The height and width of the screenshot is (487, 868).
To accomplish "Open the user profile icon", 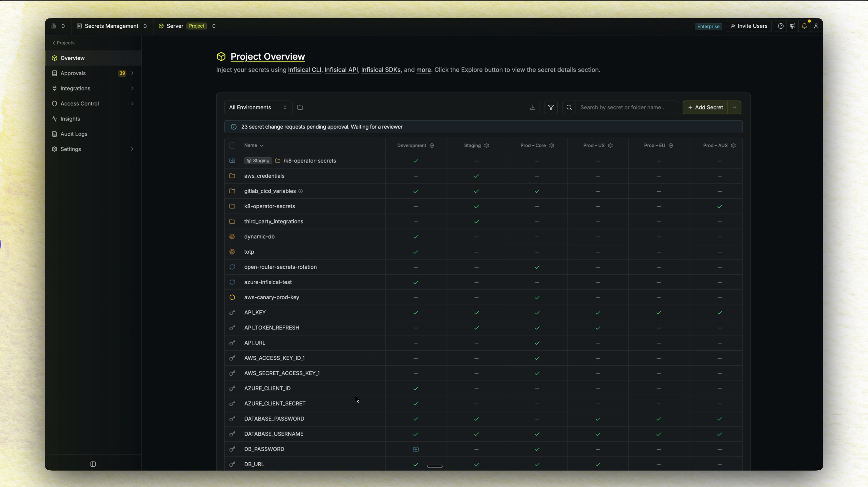I will (816, 26).
